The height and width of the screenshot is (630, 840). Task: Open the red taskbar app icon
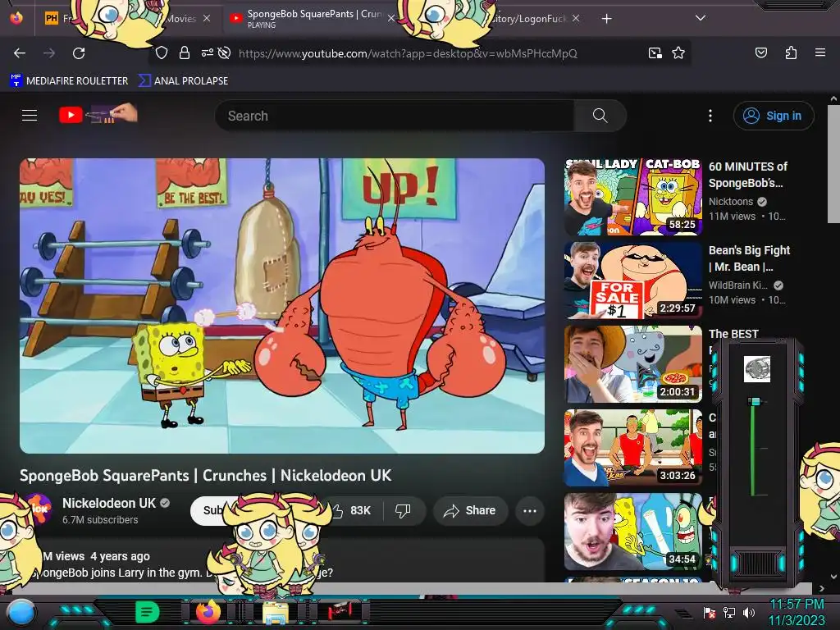click(x=340, y=611)
